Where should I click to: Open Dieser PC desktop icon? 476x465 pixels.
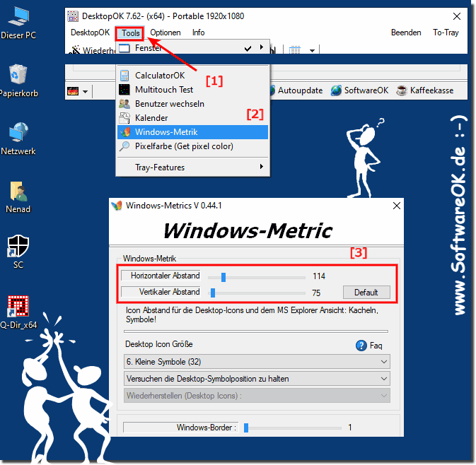(x=18, y=17)
